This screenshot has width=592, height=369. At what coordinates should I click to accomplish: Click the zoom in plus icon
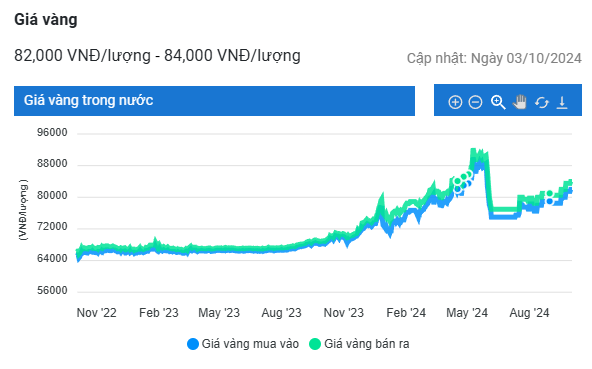pyautogui.click(x=455, y=102)
